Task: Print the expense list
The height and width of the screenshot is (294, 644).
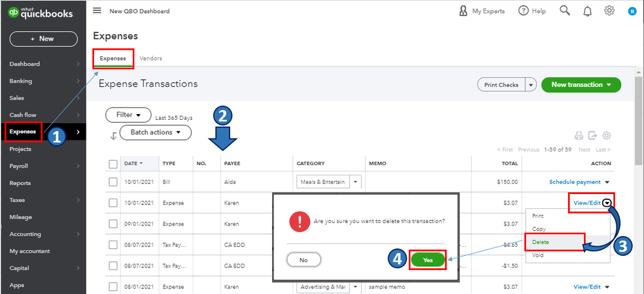Action: click(x=579, y=136)
